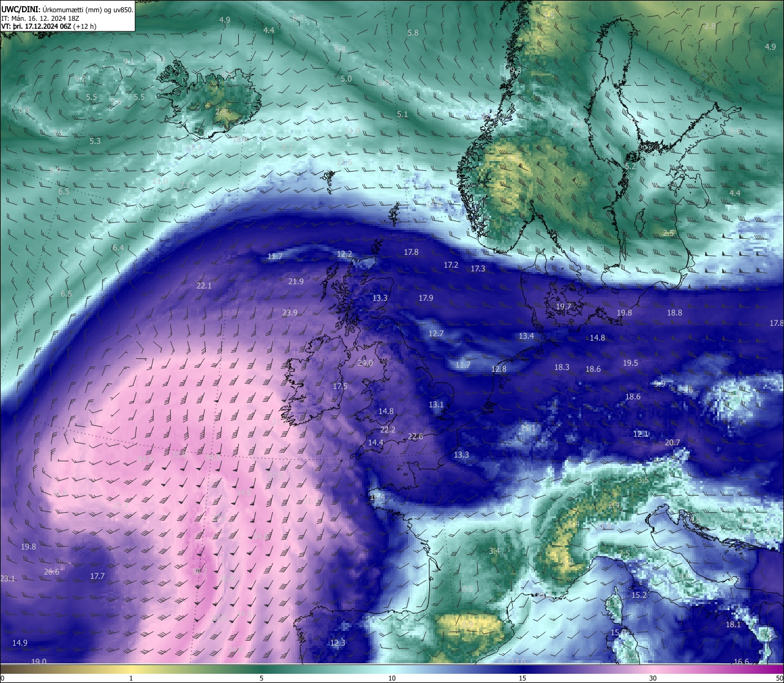Click the 17.5 value label over Ireland
The image size is (784, 683).
pos(340,387)
